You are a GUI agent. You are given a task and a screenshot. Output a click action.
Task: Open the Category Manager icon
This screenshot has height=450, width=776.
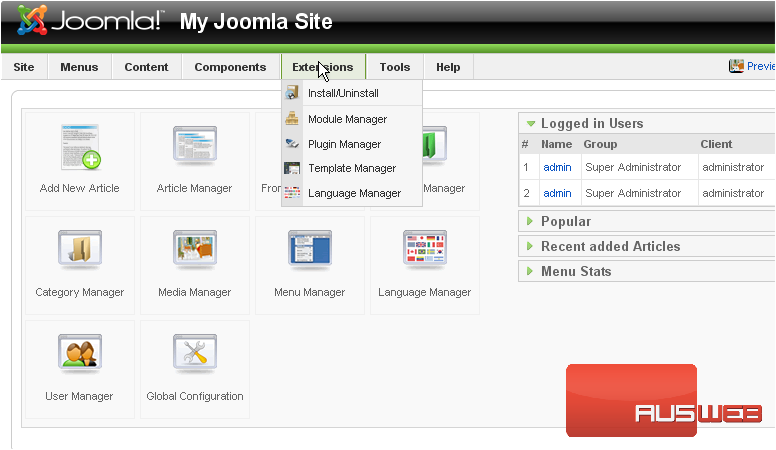(x=80, y=262)
